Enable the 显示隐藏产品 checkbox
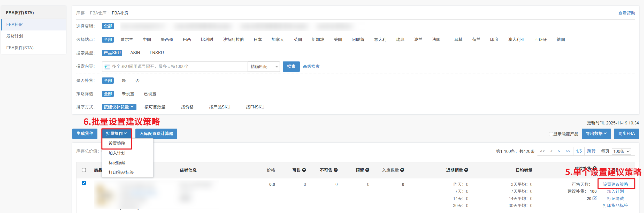The height and width of the screenshot is (213, 644). coord(551,134)
